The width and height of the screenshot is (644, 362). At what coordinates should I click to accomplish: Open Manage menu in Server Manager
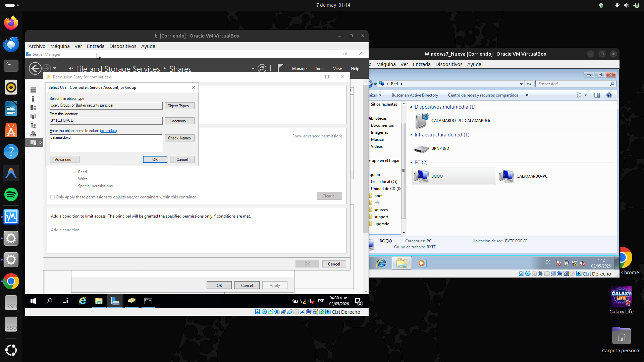(299, 69)
